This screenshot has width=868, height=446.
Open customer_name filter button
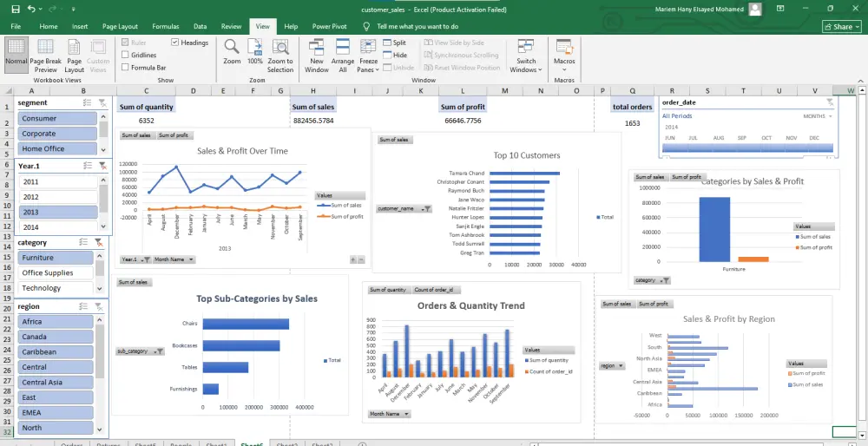click(404, 208)
